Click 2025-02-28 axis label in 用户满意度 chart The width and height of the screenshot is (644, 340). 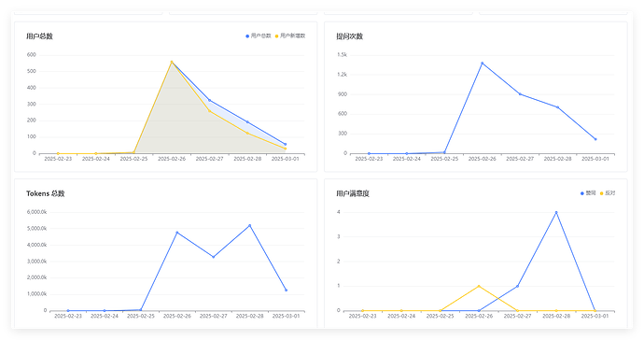(556, 316)
